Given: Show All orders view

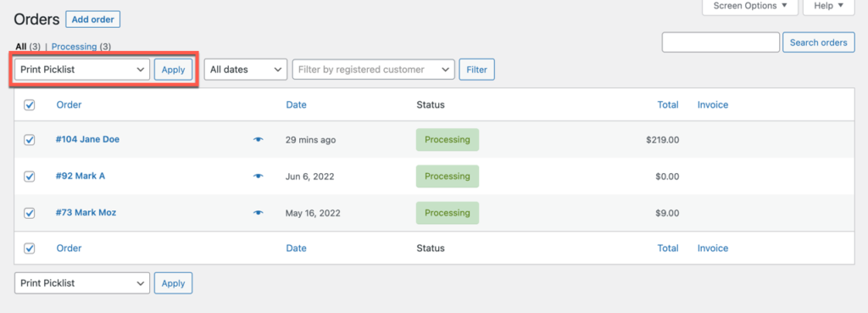Looking at the screenshot, I should tap(21, 47).
